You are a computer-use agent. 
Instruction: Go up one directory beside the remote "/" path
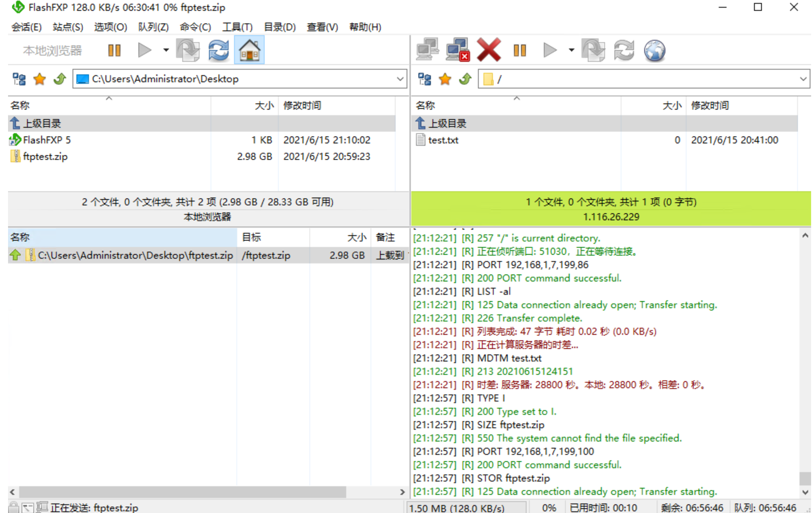click(465, 79)
